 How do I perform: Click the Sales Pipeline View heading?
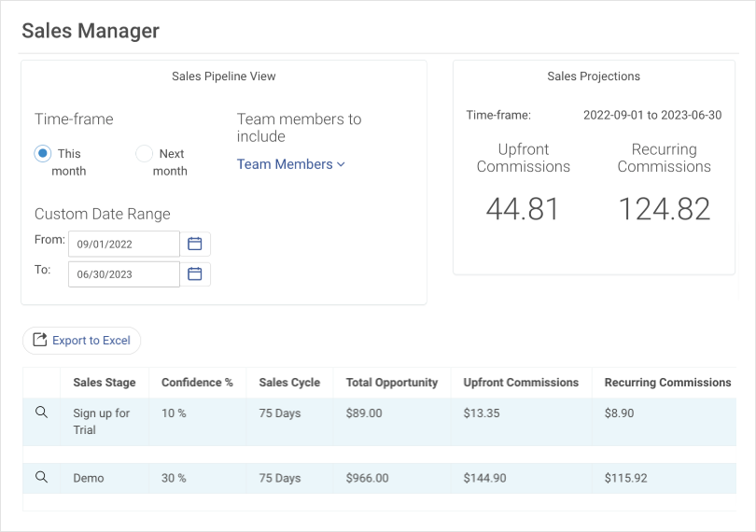point(224,77)
